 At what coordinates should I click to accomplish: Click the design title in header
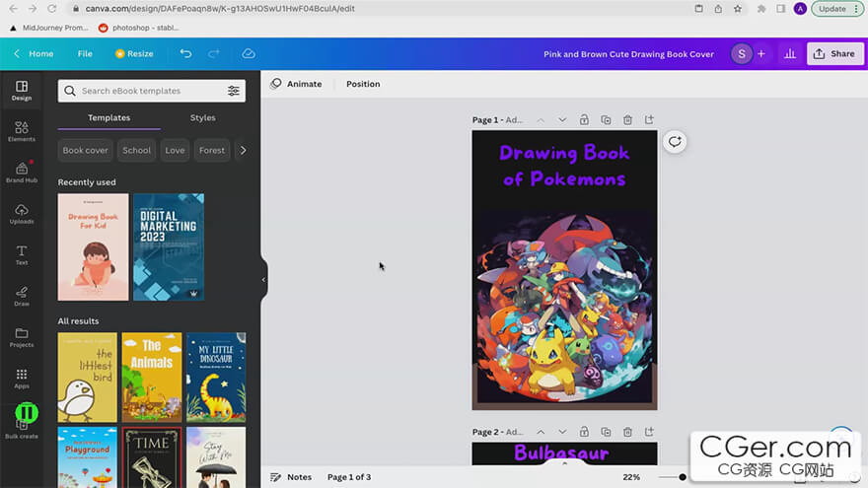coord(628,54)
